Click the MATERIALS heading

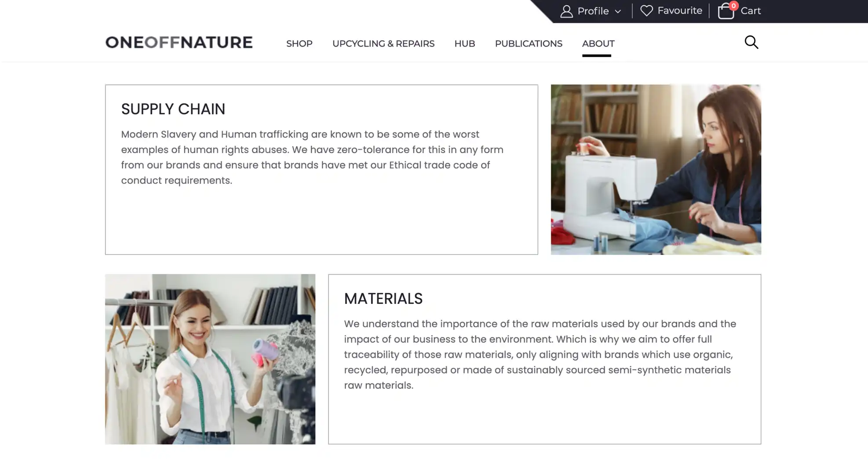pos(383,299)
